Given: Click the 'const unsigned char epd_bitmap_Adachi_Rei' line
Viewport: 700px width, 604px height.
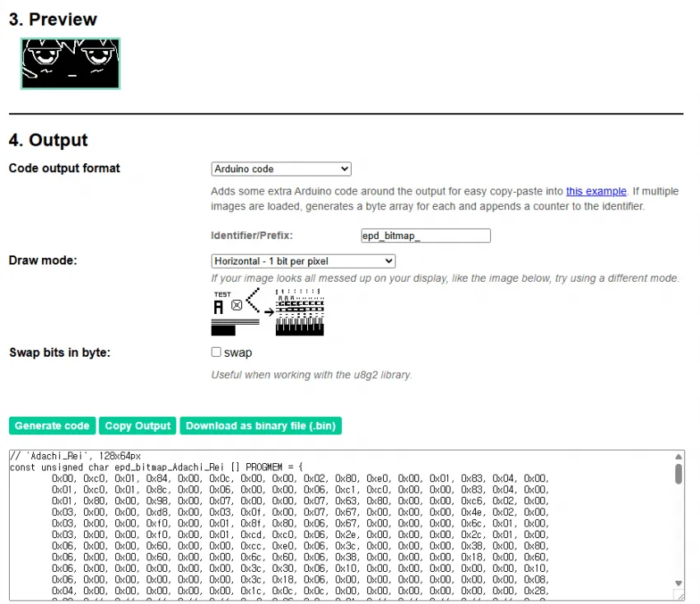Looking at the screenshot, I should point(156,467).
